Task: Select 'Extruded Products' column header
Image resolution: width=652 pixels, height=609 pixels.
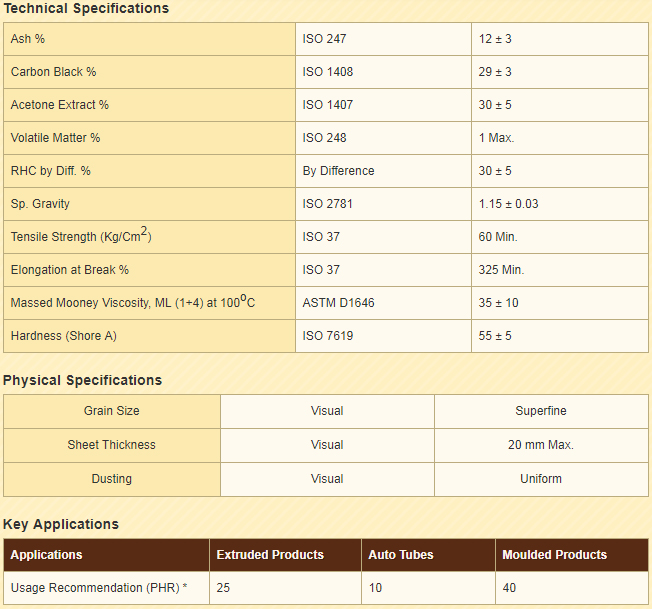Action: click(x=285, y=555)
